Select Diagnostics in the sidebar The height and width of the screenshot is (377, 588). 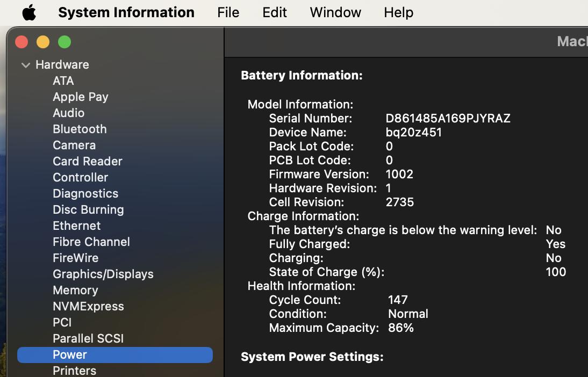(85, 193)
